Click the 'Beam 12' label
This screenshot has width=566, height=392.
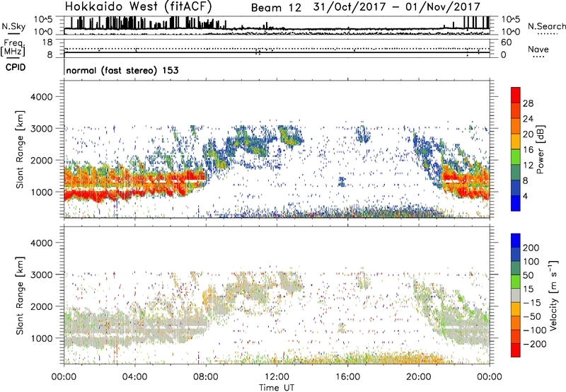276,8
